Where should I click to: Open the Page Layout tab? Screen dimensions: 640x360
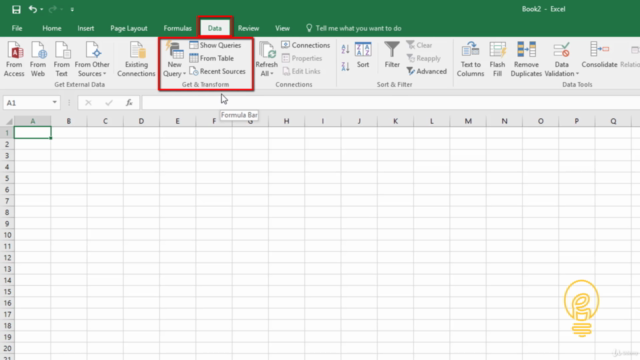pos(129,28)
